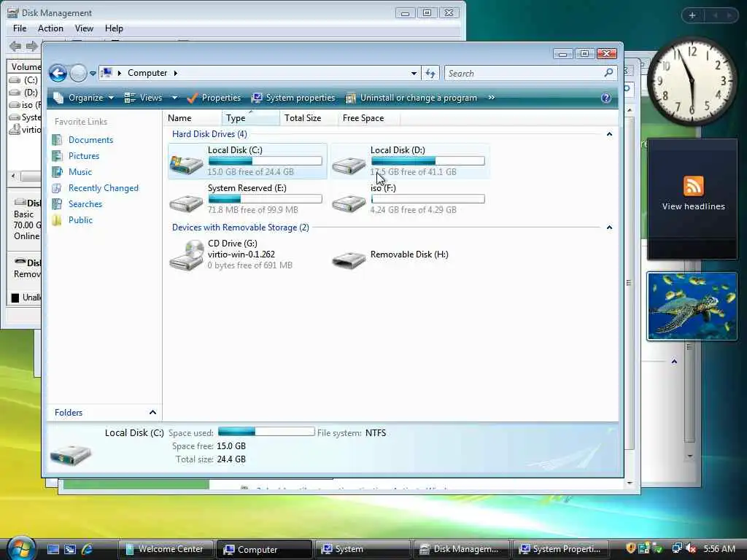This screenshot has height=560, width=747.
Task: Click the Local Disk (D:) usage bar
Action: pos(427,161)
